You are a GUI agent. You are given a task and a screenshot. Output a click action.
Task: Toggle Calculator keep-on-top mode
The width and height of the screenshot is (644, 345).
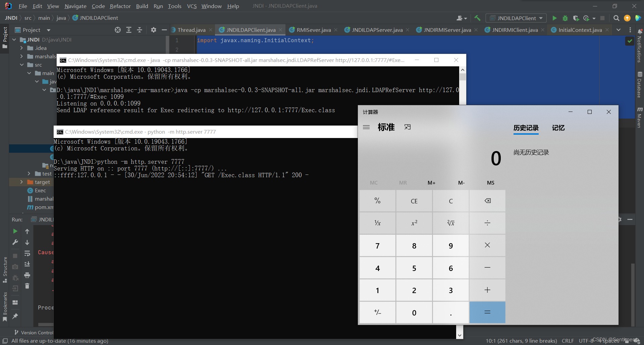pyautogui.click(x=408, y=127)
